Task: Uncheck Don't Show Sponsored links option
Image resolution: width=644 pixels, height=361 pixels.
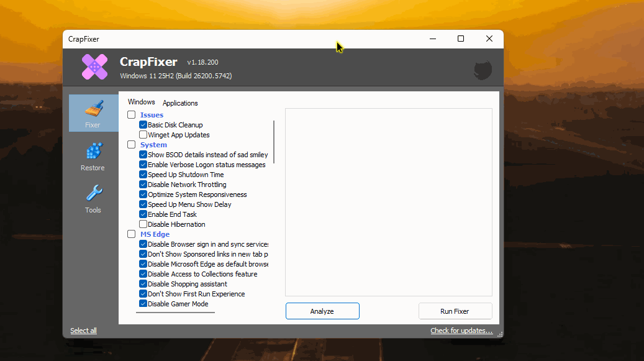Action: [x=143, y=254]
